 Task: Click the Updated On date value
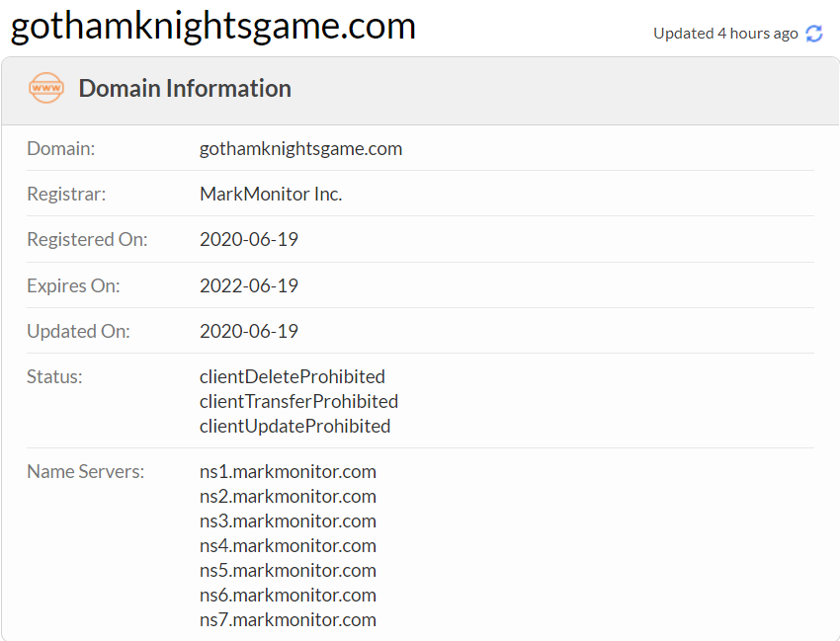click(x=249, y=332)
